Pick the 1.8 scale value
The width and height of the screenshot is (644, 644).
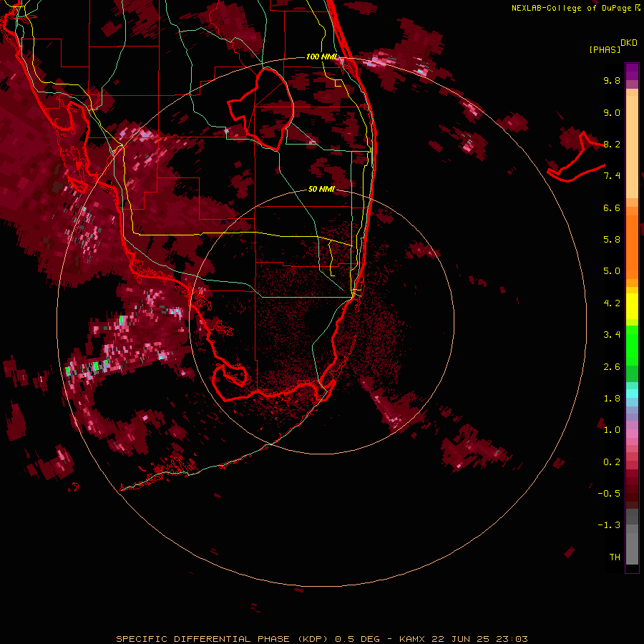click(612, 399)
